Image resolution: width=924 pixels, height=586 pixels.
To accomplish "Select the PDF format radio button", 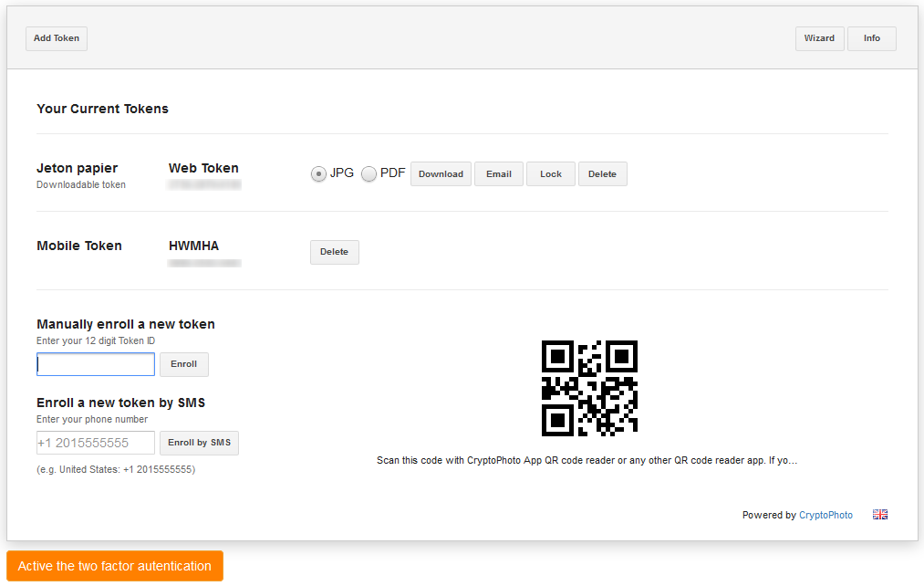I will [369, 174].
